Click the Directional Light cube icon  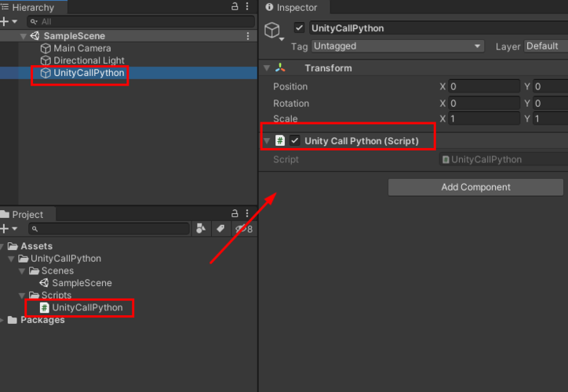46,60
